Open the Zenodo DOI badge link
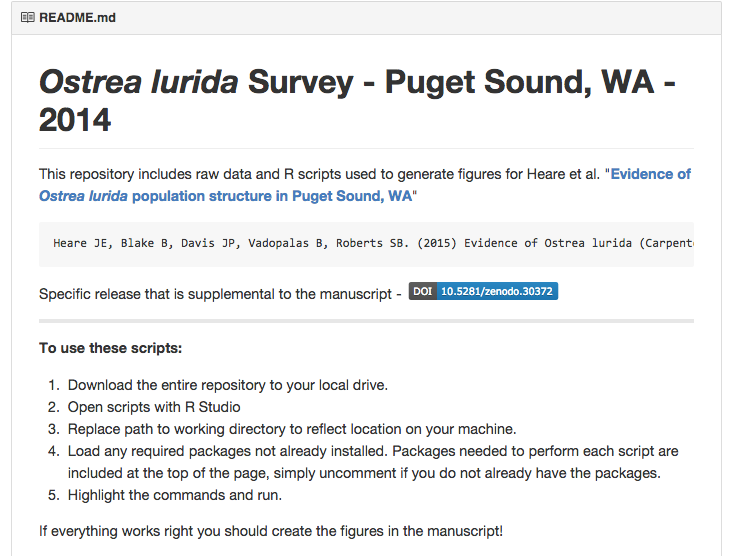735x556 pixels. pyautogui.click(x=483, y=291)
